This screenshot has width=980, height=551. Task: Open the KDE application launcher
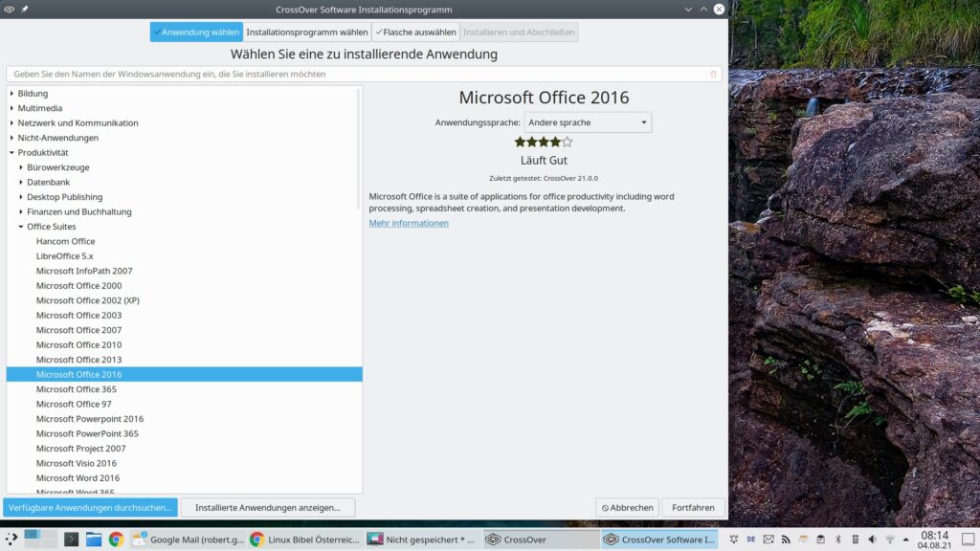pyautogui.click(x=11, y=540)
